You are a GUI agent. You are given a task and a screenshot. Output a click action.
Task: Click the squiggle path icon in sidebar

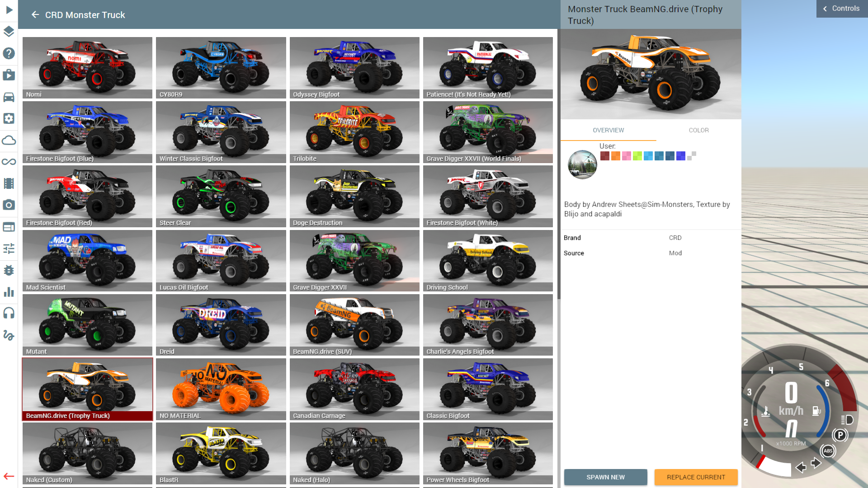pyautogui.click(x=9, y=335)
